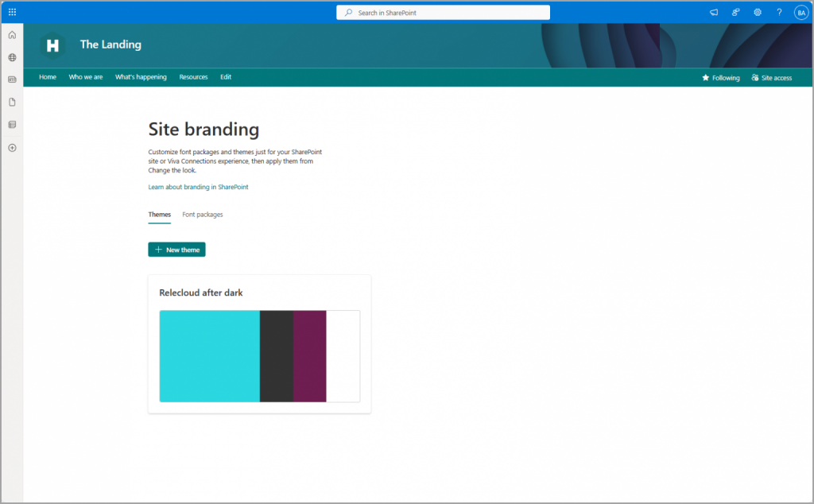Open the news icon in left rail

coord(12,79)
